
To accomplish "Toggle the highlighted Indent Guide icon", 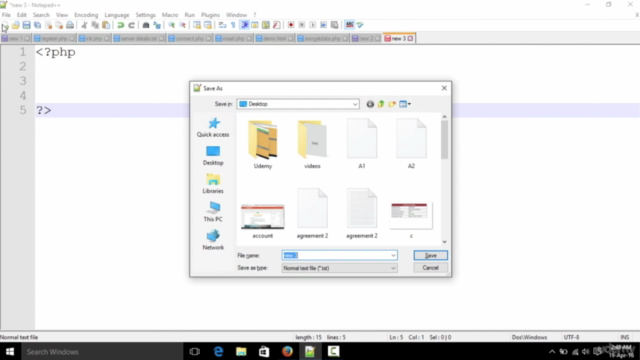I will (x=244, y=25).
